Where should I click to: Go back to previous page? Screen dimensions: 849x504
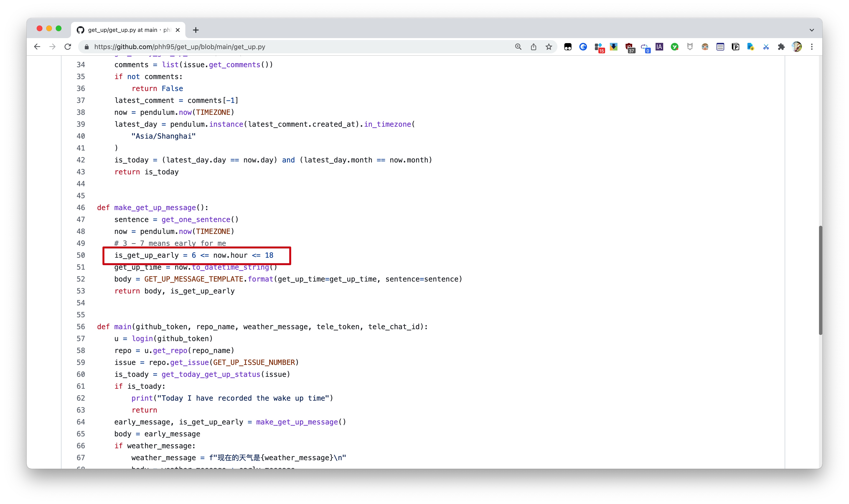[37, 47]
